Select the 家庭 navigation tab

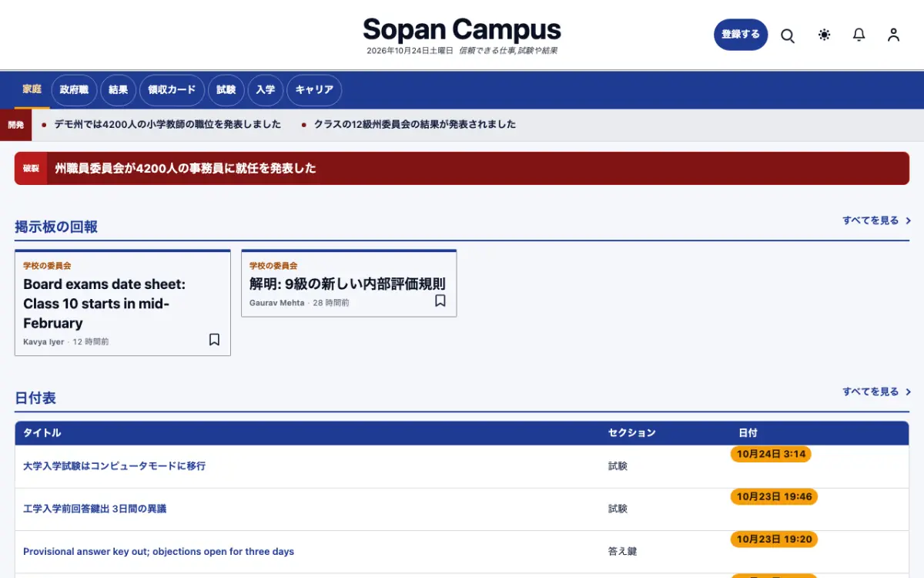click(x=32, y=89)
